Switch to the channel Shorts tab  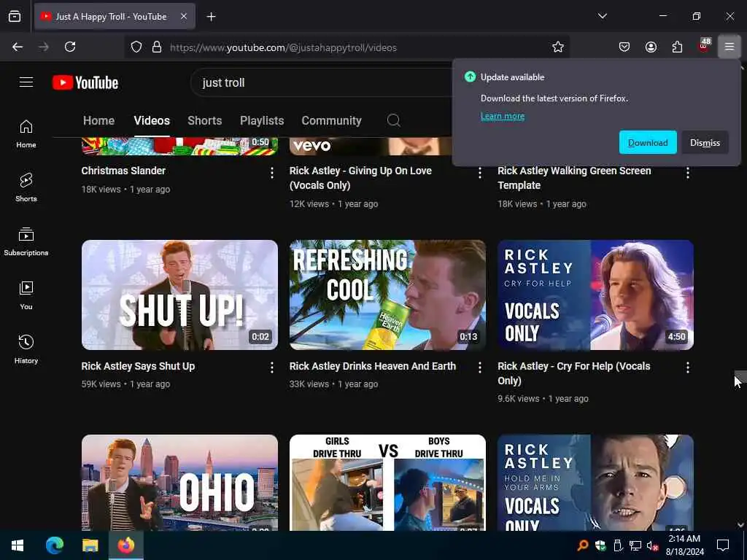click(204, 120)
